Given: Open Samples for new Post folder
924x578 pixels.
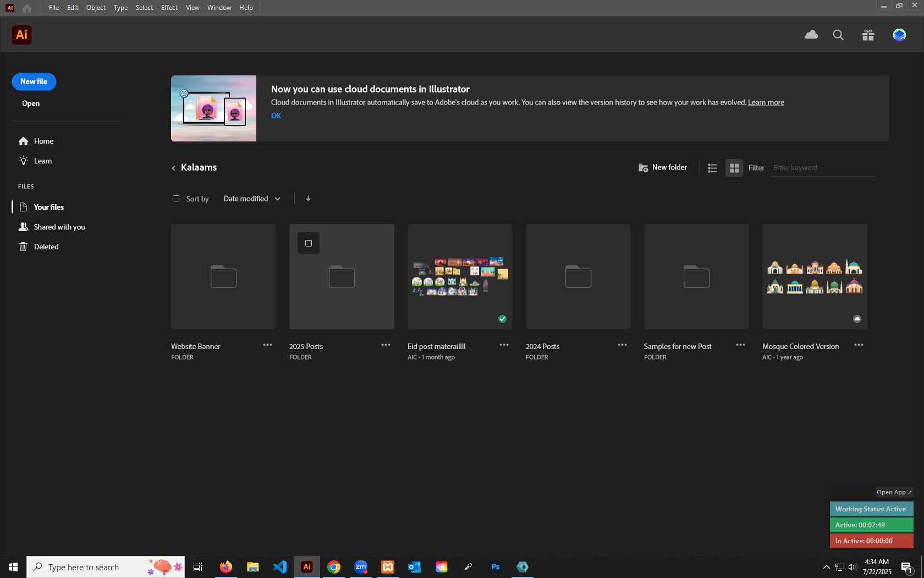Looking at the screenshot, I should [x=696, y=276].
